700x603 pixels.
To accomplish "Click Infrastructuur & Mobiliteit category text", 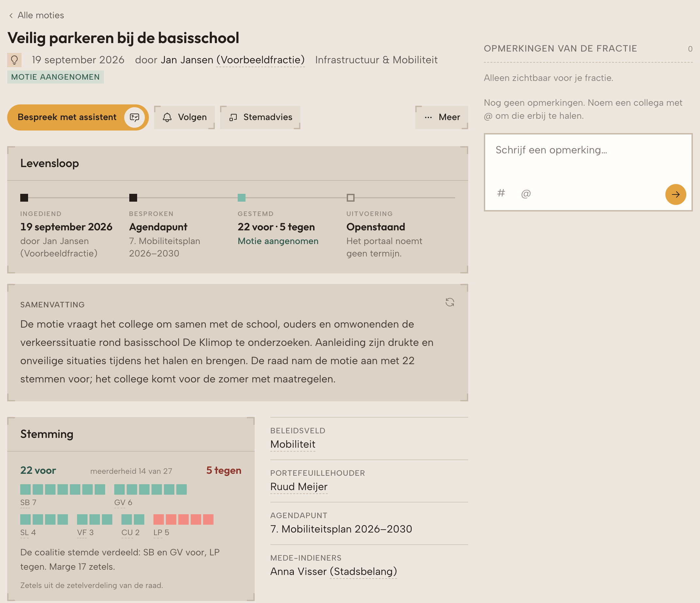I will [376, 60].
